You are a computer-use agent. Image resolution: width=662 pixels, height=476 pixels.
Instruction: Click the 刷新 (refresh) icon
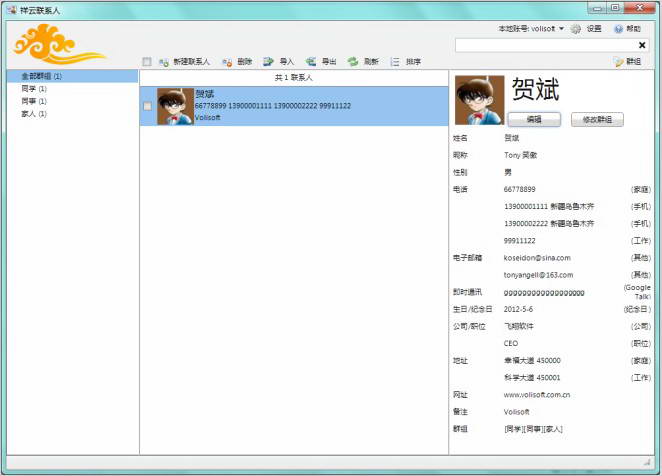click(x=353, y=62)
